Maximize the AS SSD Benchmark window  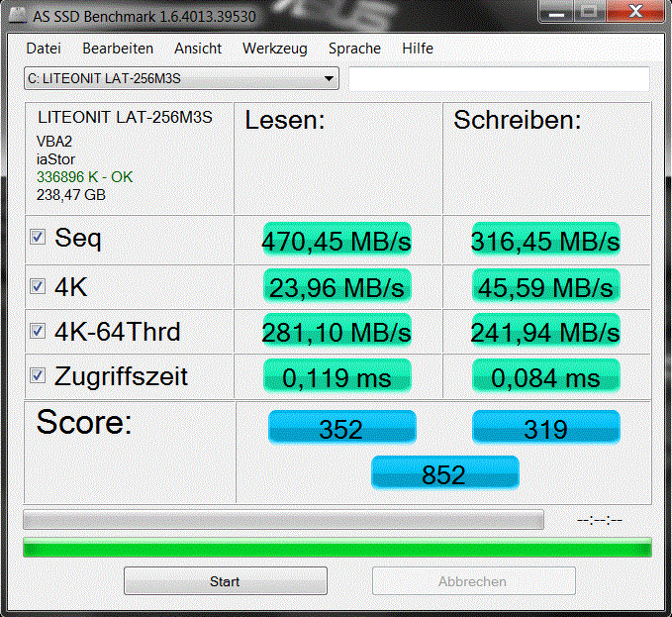589,11
